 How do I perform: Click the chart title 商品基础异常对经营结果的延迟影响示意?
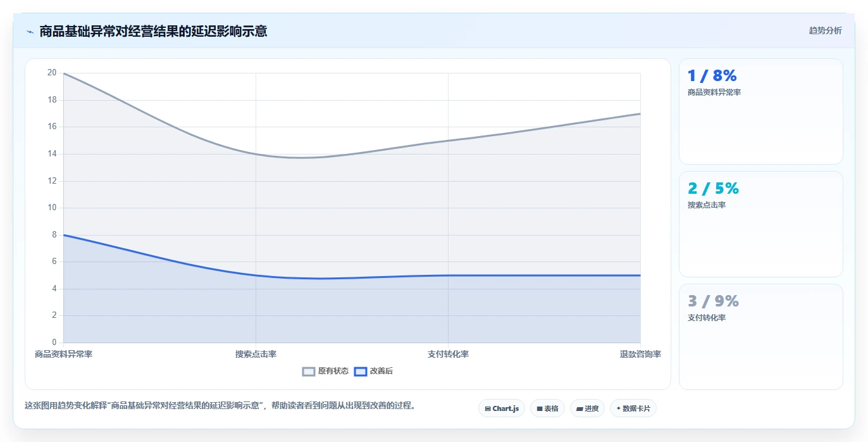click(x=153, y=31)
